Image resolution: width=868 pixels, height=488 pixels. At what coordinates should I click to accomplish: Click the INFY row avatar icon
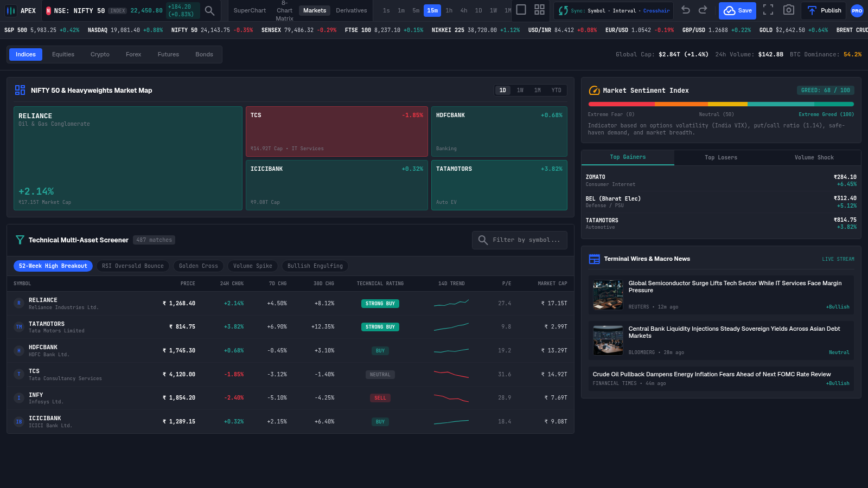pos(19,398)
